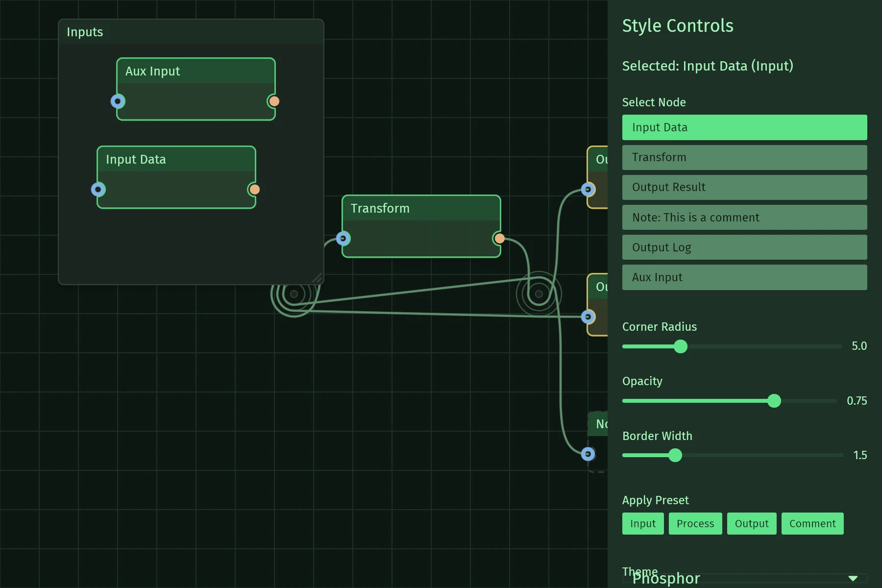The width and height of the screenshot is (882, 588).
Task: Click the Input Data node's orange output port
Action: (255, 190)
